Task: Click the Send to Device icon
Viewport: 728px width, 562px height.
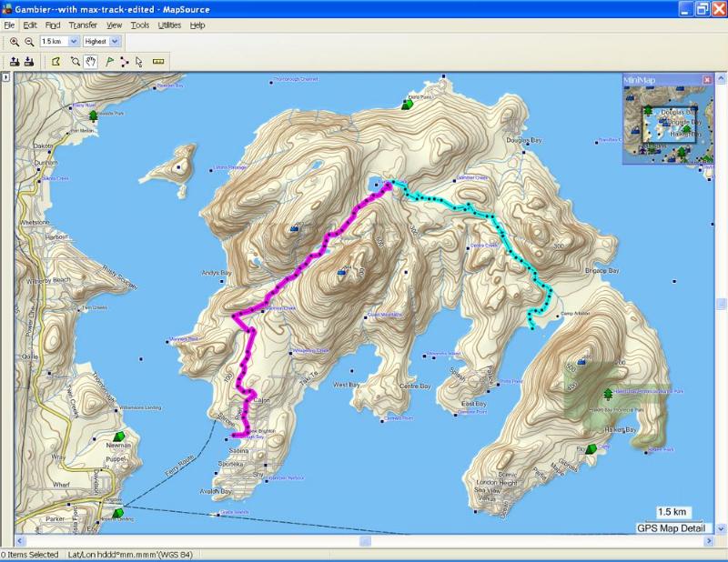Action: tap(15, 61)
